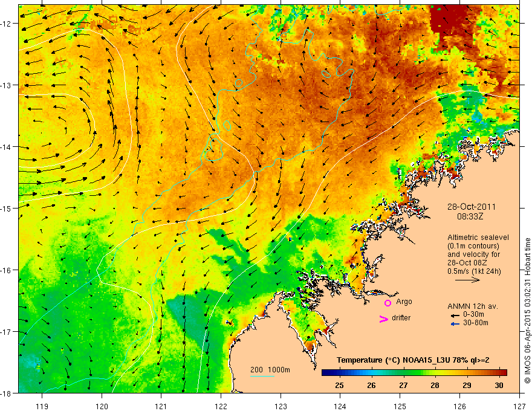Click the latitude axis label "-13"
Screen dimensions: 532x411
click(7, 85)
